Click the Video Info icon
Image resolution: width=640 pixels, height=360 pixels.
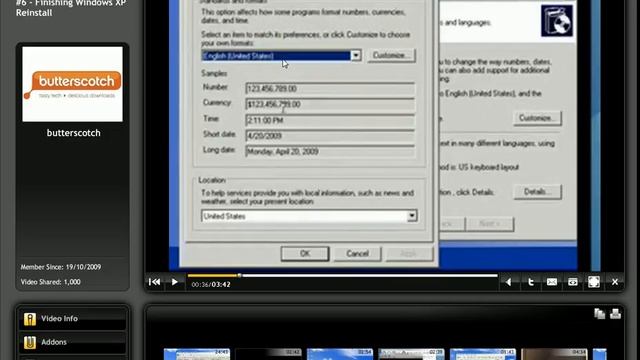pyautogui.click(x=29, y=319)
